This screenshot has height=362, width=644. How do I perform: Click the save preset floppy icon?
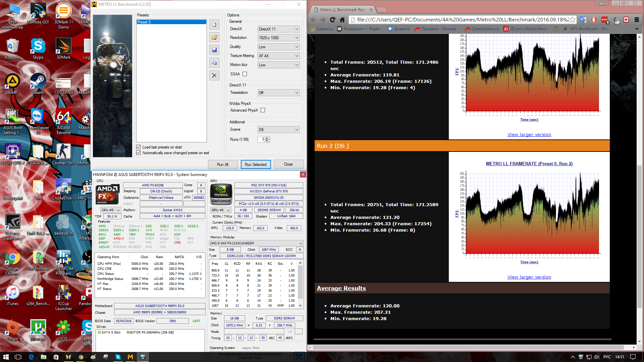(214, 50)
